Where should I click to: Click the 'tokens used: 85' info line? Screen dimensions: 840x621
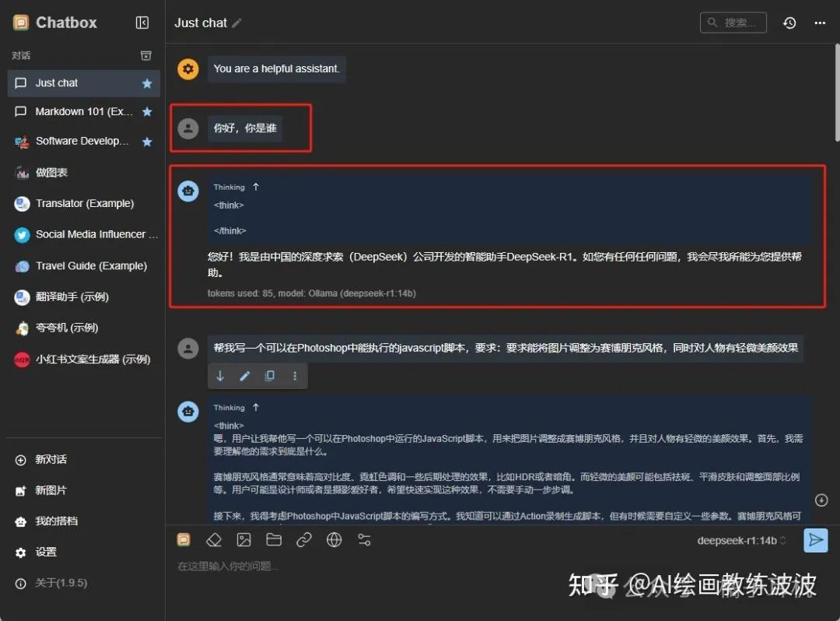click(311, 293)
